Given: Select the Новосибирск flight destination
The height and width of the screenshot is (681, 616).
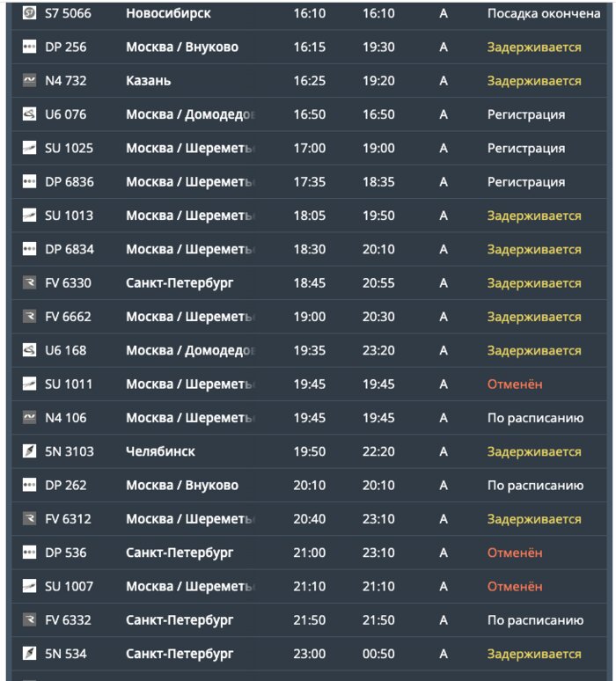Looking at the screenshot, I should click(x=168, y=13).
